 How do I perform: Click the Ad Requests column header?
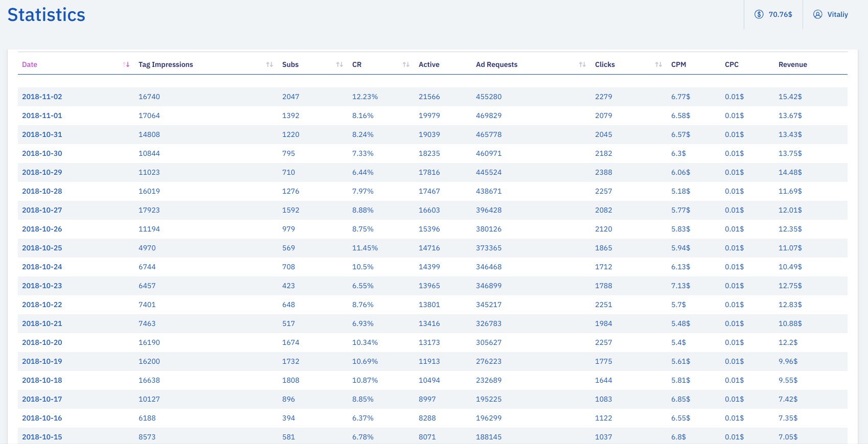coord(496,64)
